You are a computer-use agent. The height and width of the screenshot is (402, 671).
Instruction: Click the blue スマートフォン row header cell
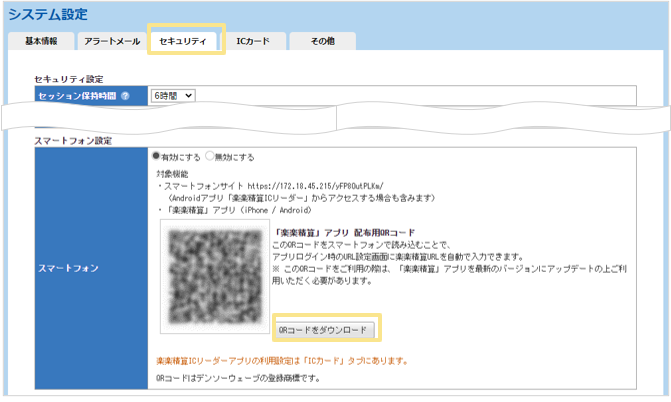pos(91,269)
